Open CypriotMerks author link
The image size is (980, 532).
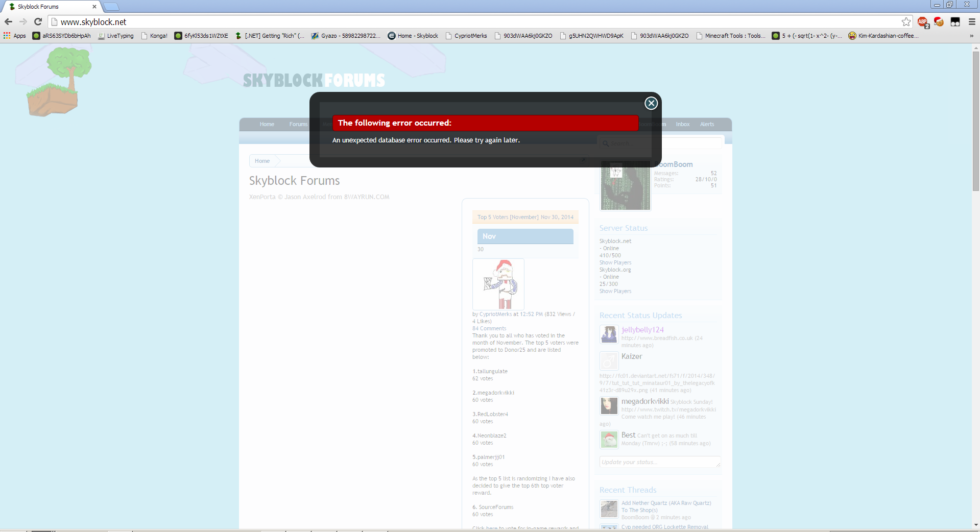[495, 314]
